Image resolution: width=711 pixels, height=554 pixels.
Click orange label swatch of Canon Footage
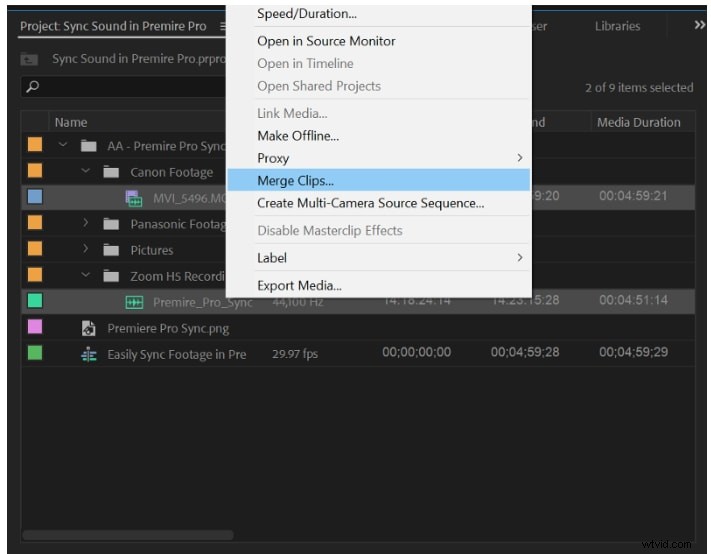click(x=35, y=170)
